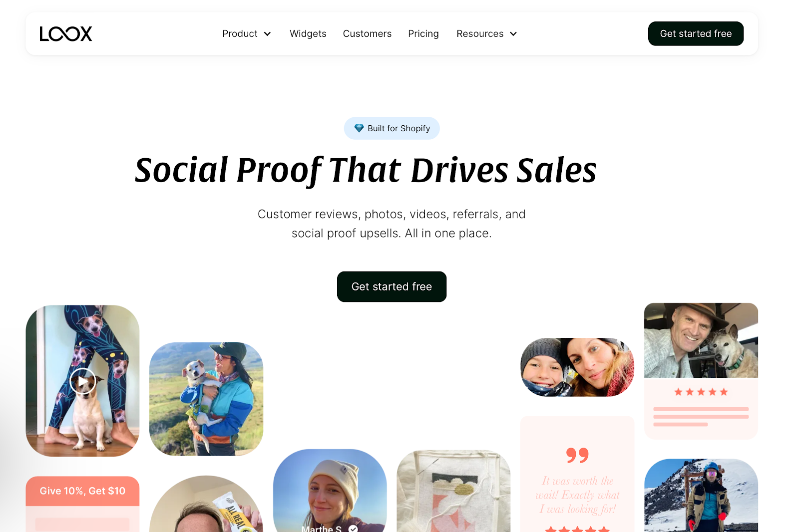The height and width of the screenshot is (532, 799).
Task: Click the verified checkmark beside Marthe S.
Action: pos(353,529)
